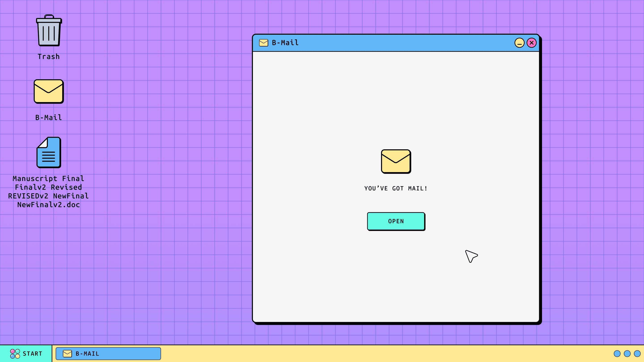Click the B-Mail desktop label text
This screenshot has width=644, height=362.
click(49, 117)
